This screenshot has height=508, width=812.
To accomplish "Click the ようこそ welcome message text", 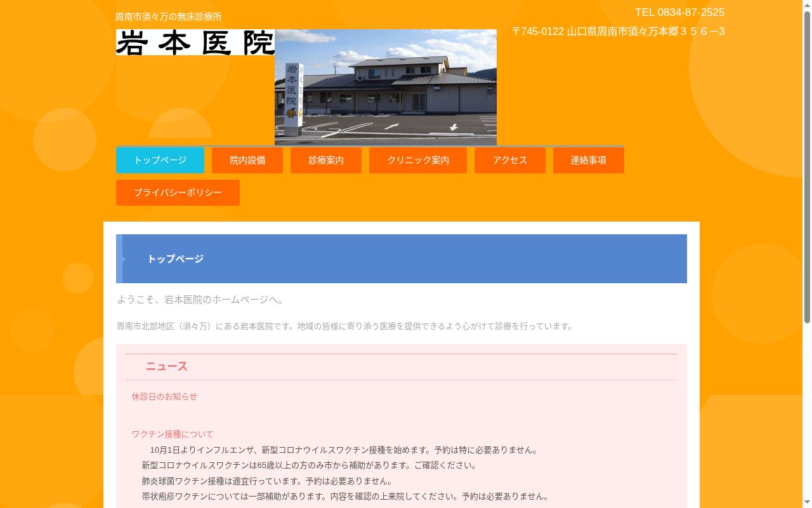I will 202,300.
